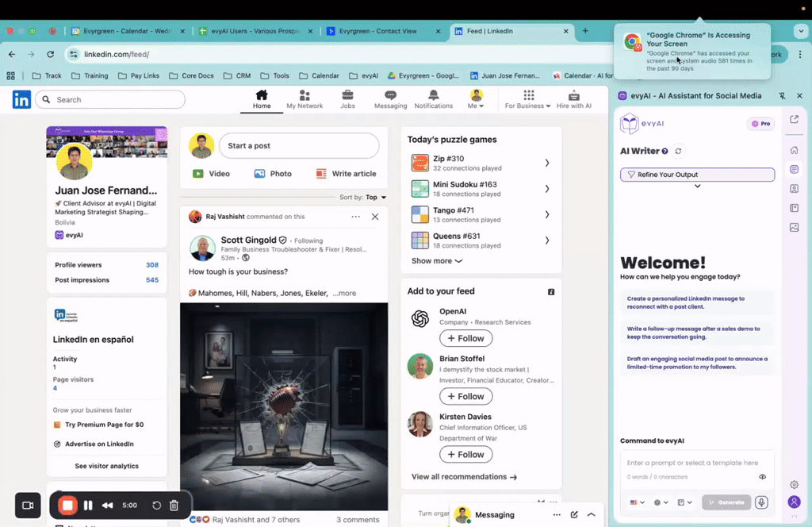This screenshot has height=527, width=812.
Task: Open the template dropdown in evyAI
Action: pyautogui.click(x=684, y=502)
